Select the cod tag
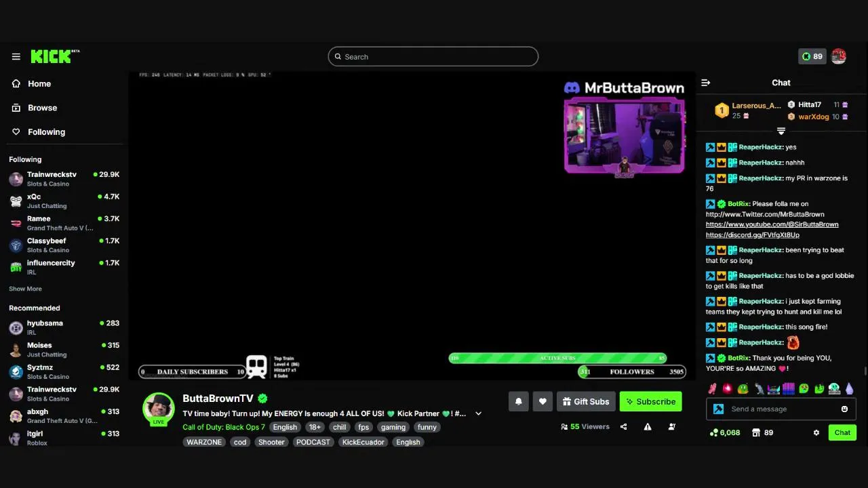The width and height of the screenshot is (868, 488). tap(240, 442)
